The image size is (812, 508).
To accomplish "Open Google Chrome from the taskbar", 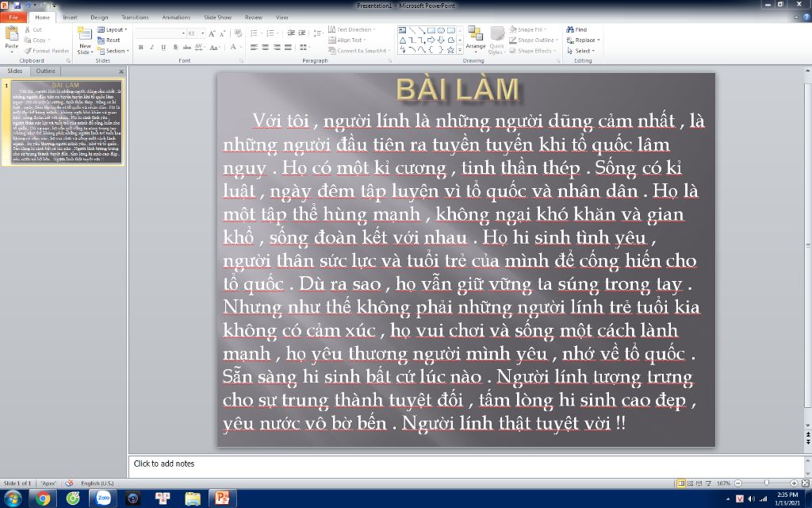I will [x=43, y=498].
